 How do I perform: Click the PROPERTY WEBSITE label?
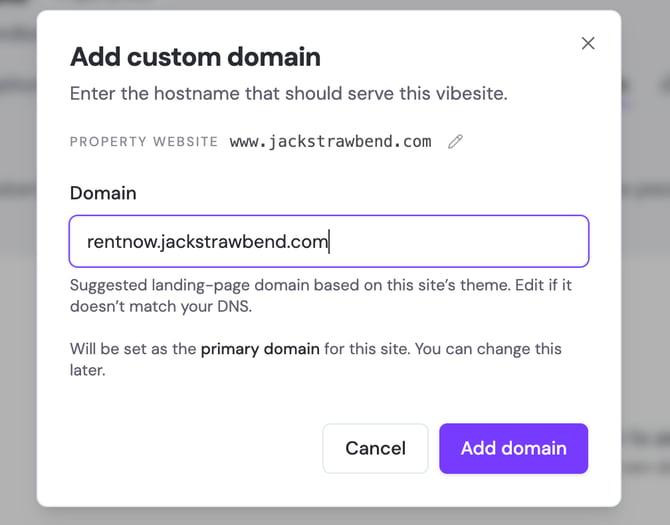point(144,141)
